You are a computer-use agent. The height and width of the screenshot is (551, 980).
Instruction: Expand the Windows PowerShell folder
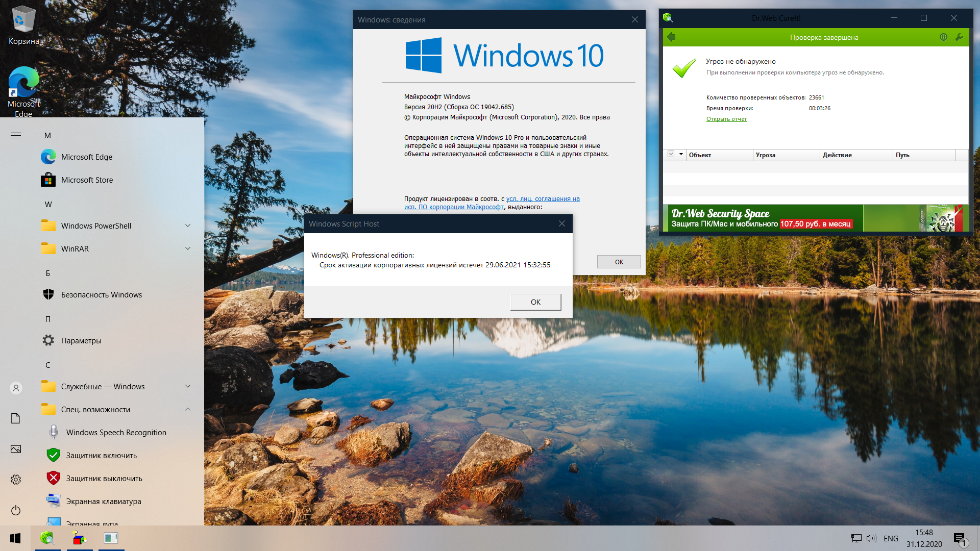click(188, 226)
